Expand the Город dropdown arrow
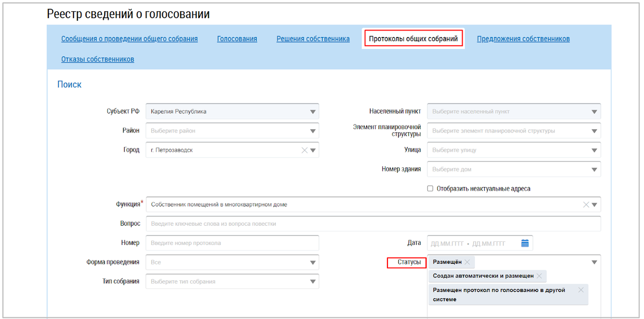Image resolution: width=644 pixels, height=319 pixels. (313, 151)
